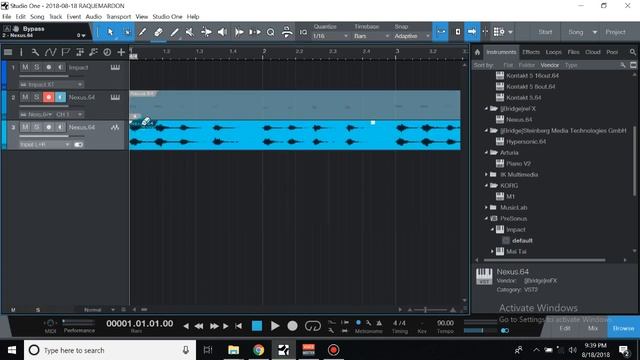Open the inspector wrench icon
The width and height of the screenshot is (640, 360).
pos(36,52)
